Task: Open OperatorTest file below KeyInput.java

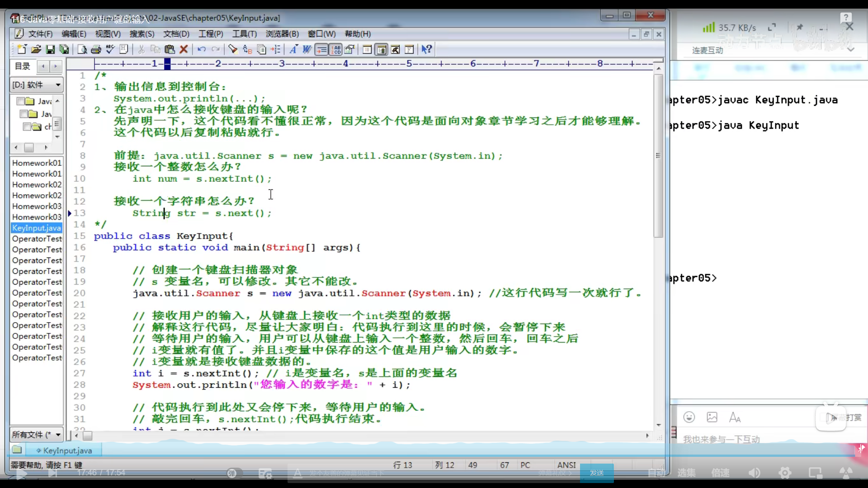Action: 37,239
